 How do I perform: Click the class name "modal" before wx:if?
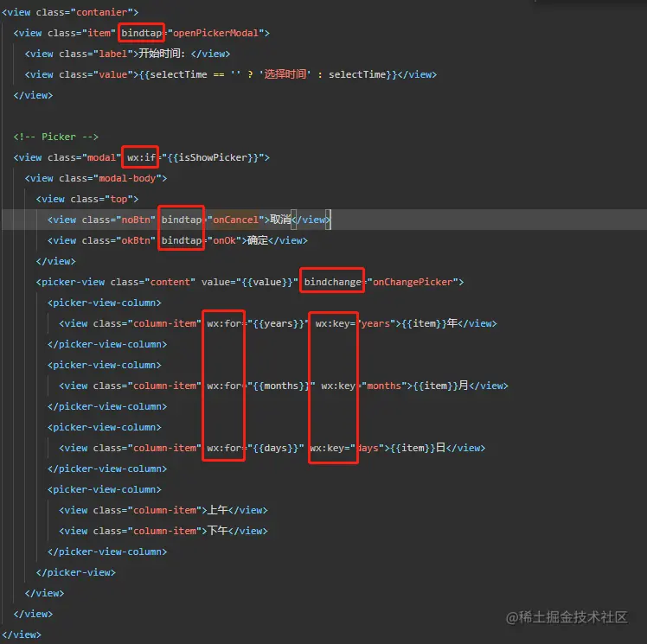point(101,157)
